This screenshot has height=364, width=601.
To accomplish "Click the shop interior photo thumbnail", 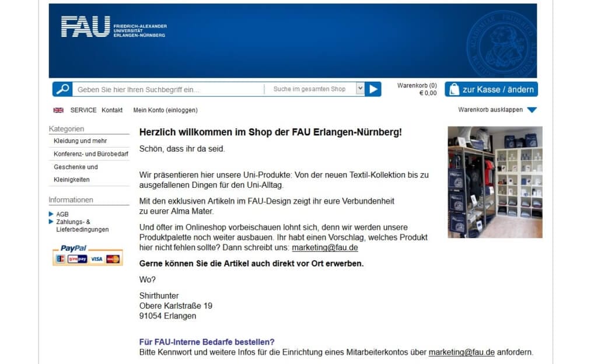I will coord(495,183).
